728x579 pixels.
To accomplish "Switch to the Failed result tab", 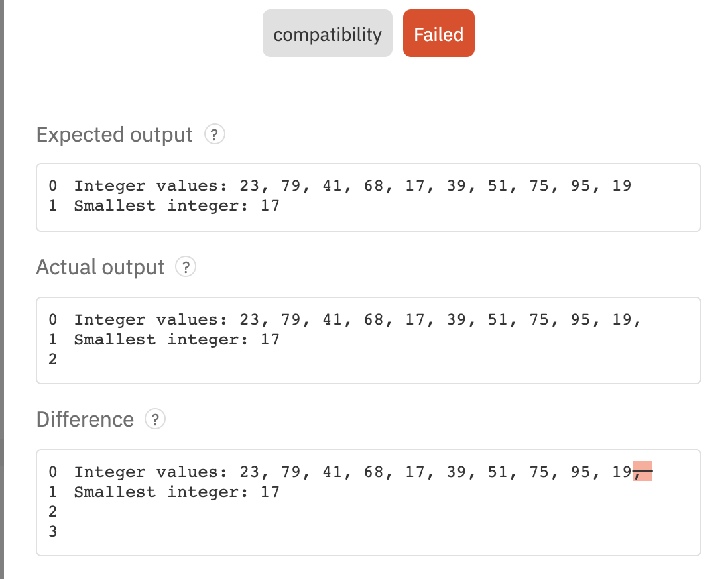I will point(438,33).
